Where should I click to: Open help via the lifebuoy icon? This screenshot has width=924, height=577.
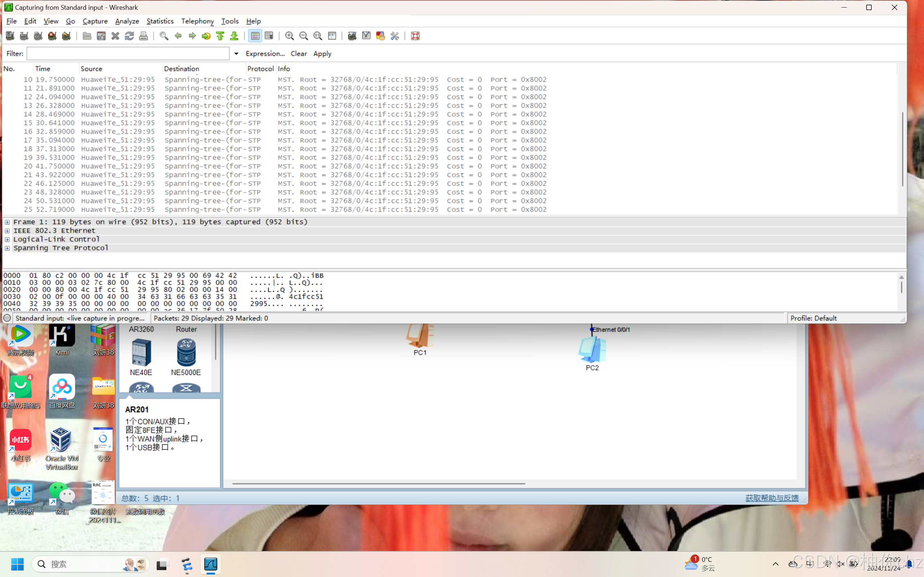[x=415, y=36]
